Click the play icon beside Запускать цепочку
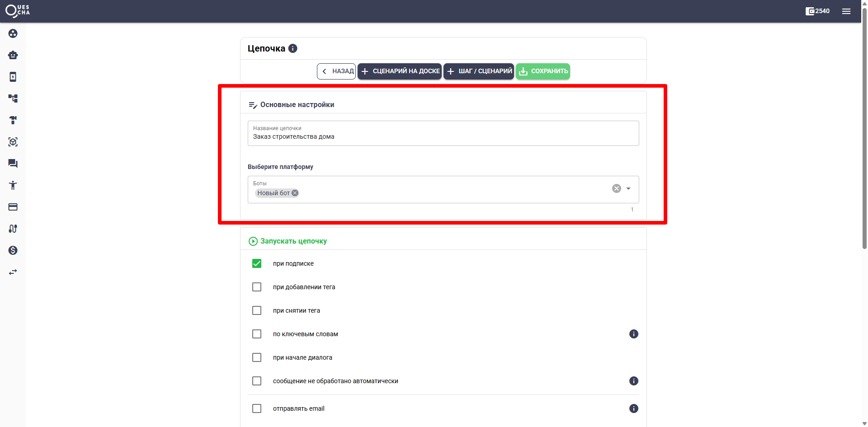The image size is (868, 427). tap(253, 241)
